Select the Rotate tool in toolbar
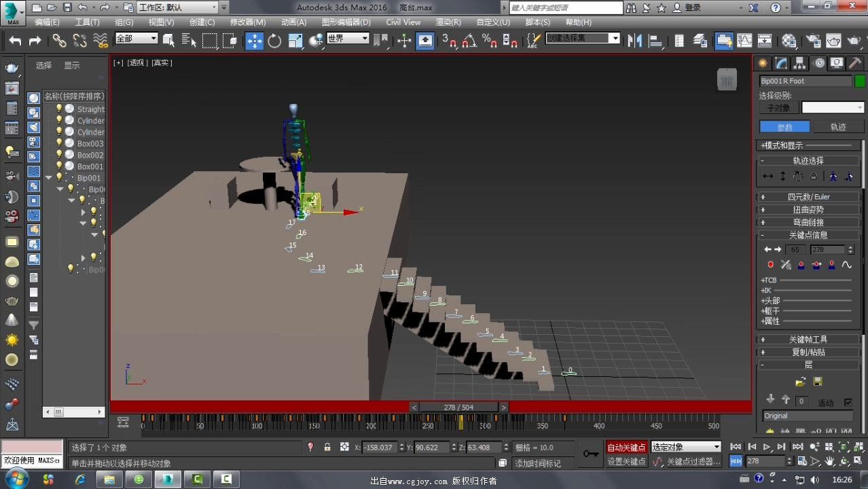Image resolution: width=868 pixels, height=489 pixels. [x=274, y=41]
